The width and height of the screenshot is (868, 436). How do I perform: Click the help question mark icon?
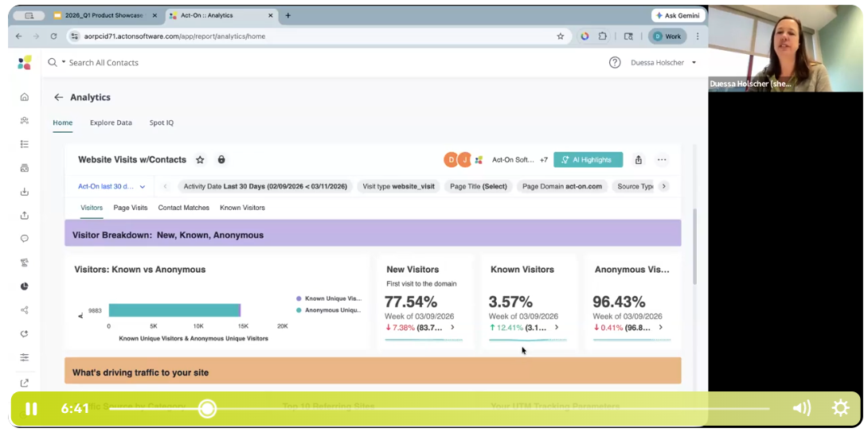click(615, 63)
